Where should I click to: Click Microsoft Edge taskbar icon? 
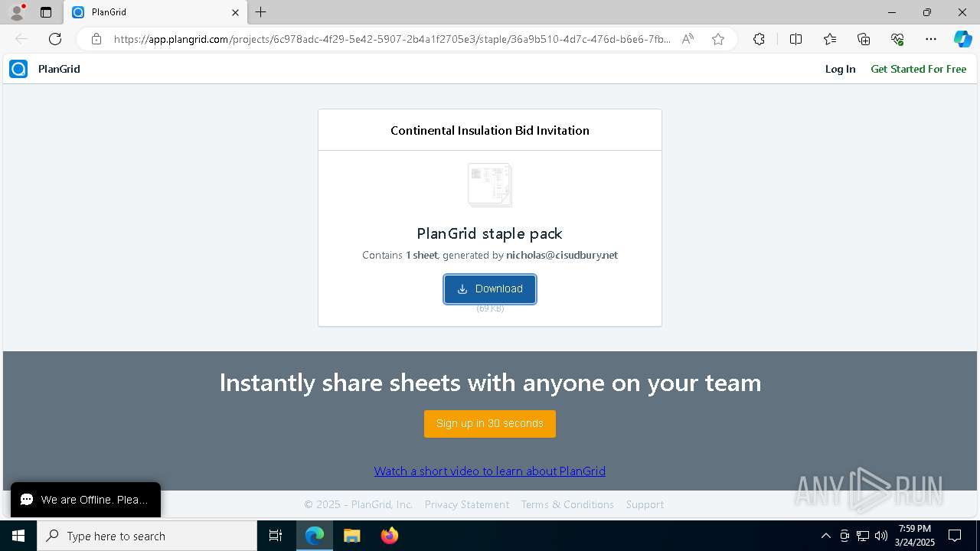pyautogui.click(x=315, y=536)
